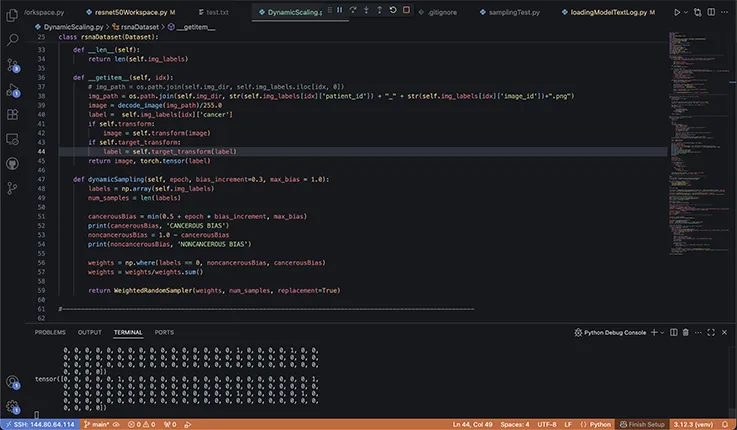Open the PORTS panel tab
The height and width of the screenshot is (430, 737).
(164, 332)
